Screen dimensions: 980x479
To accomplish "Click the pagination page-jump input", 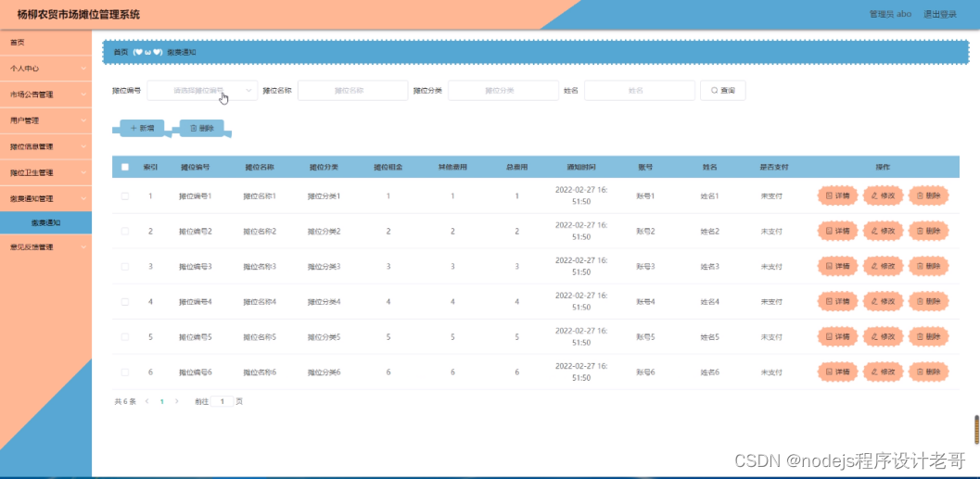I will pyautogui.click(x=222, y=401).
